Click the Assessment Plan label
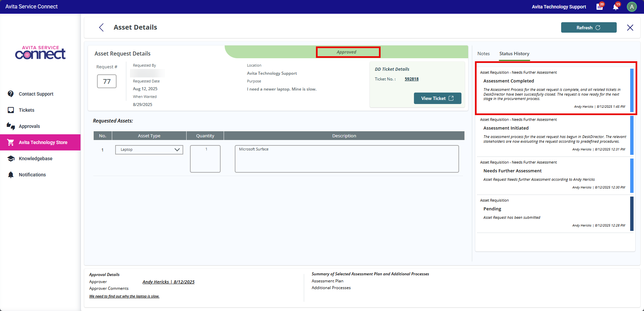 (327, 281)
